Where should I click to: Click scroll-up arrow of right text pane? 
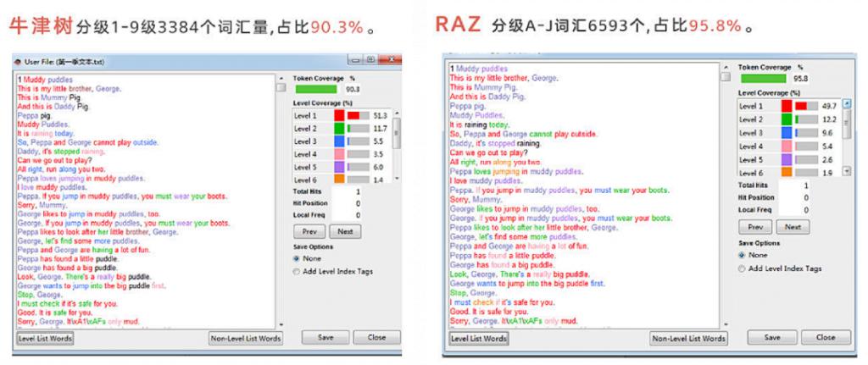click(x=726, y=68)
